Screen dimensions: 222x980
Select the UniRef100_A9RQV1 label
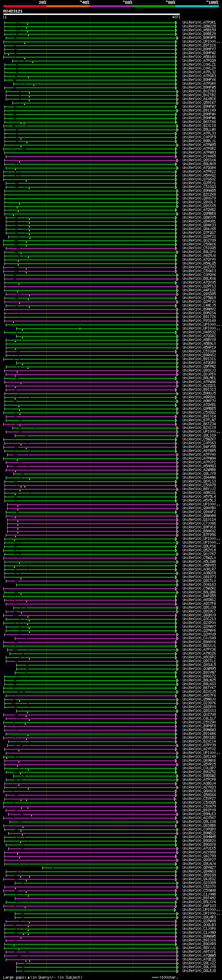click(x=199, y=397)
